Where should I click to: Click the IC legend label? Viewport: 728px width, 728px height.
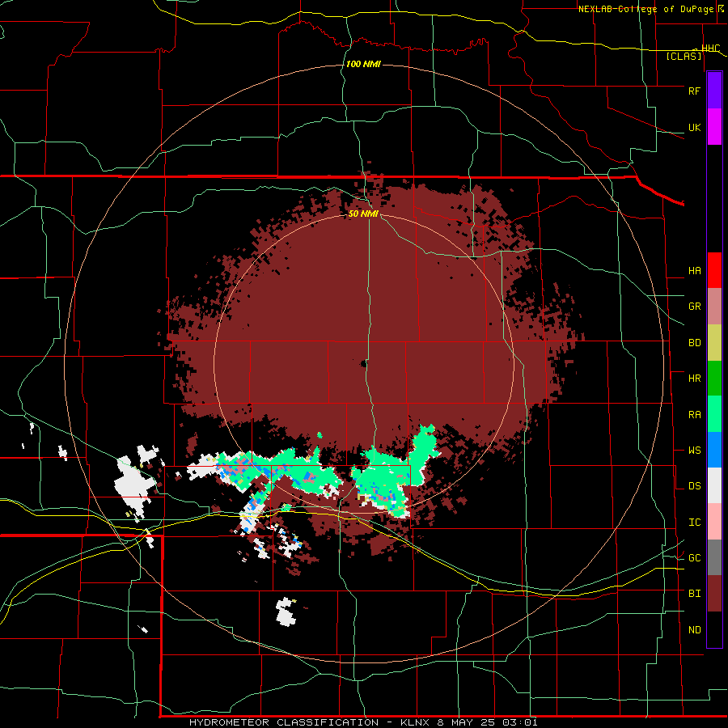694,523
